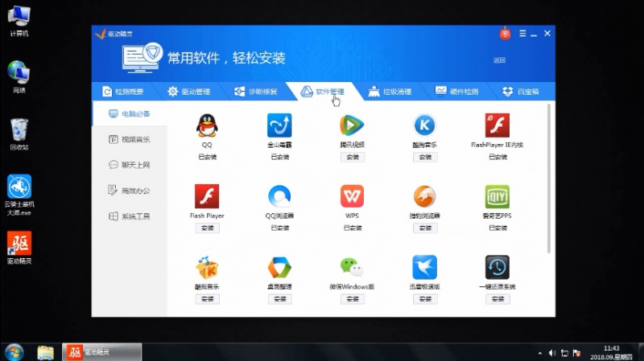Click the volume tray icon

[552, 353]
